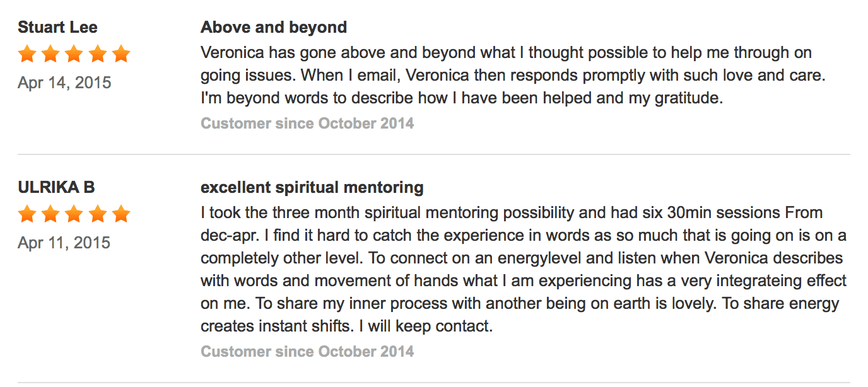Click Stuart Lee's review body text
The height and width of the screenshot is (387, 868).
pyautogui.click(x=513, y=76)
